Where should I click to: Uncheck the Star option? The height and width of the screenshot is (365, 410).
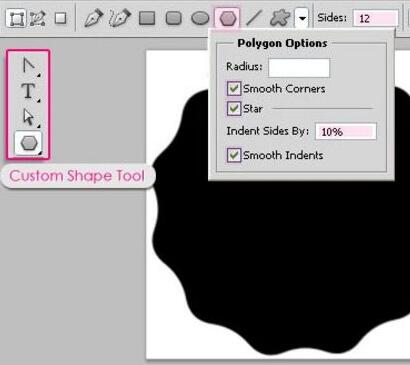pos(234,109)
